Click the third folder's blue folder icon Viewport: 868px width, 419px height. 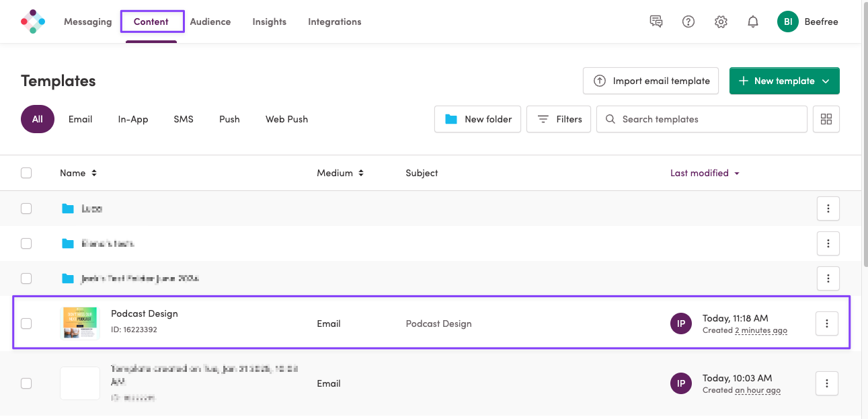68,278
